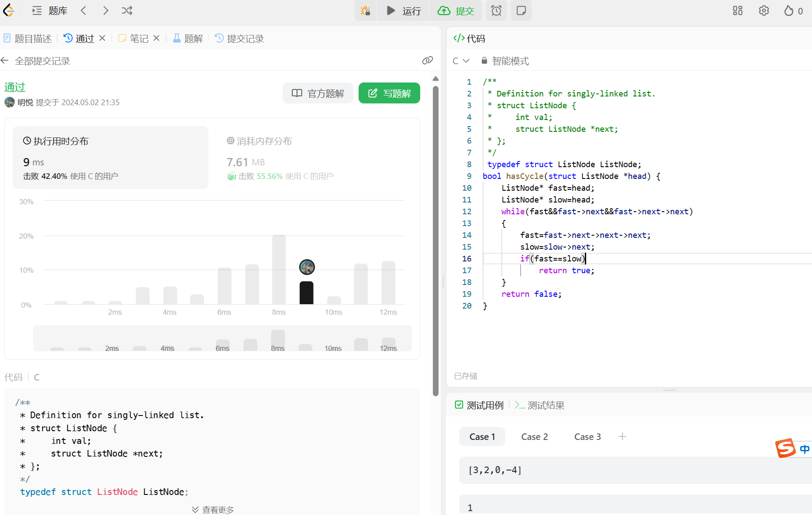Click line number 9 in editor gutter
812x515 pixels.
(x=469, y=176)
